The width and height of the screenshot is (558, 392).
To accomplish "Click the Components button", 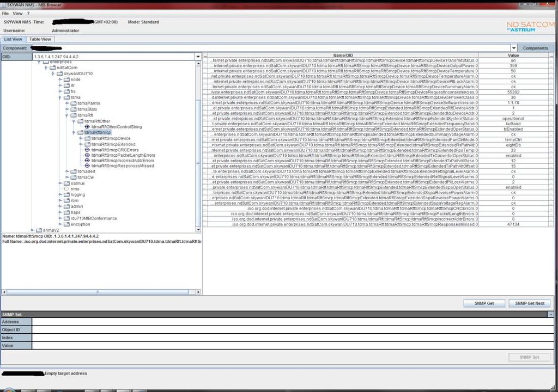I will [x=536, y=48].
